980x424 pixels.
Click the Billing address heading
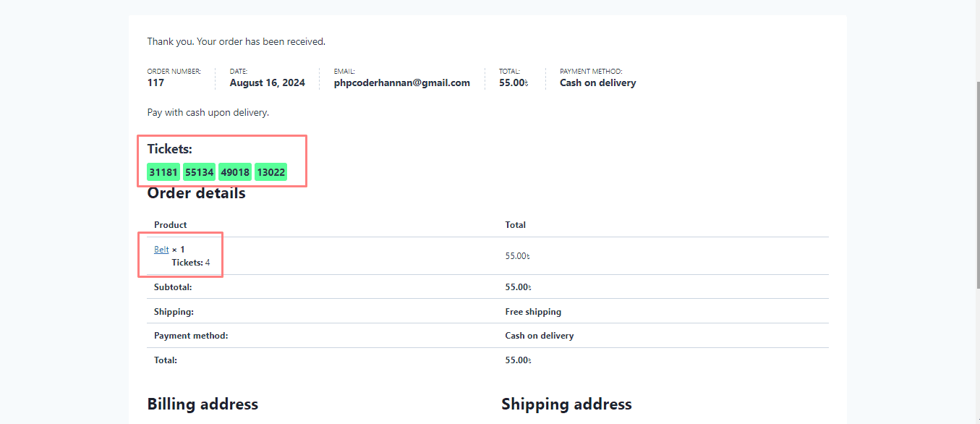tap(203, 404)
